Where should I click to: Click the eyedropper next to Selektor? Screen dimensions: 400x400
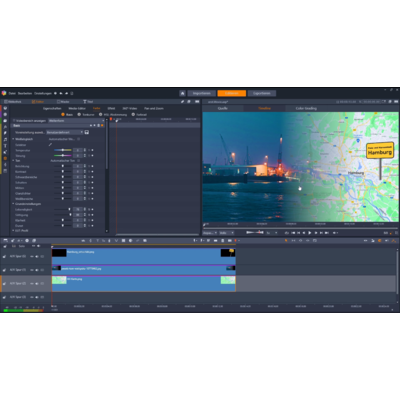tap(50, 145)
